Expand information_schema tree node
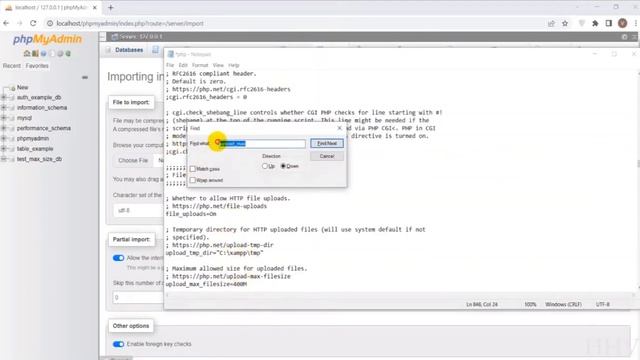 [x=4, y=108]
